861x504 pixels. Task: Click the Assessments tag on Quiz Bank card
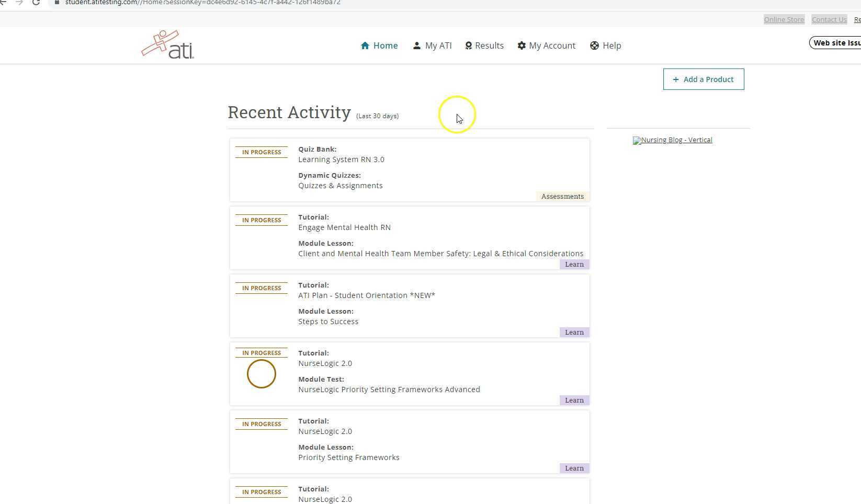pos(562,197)
